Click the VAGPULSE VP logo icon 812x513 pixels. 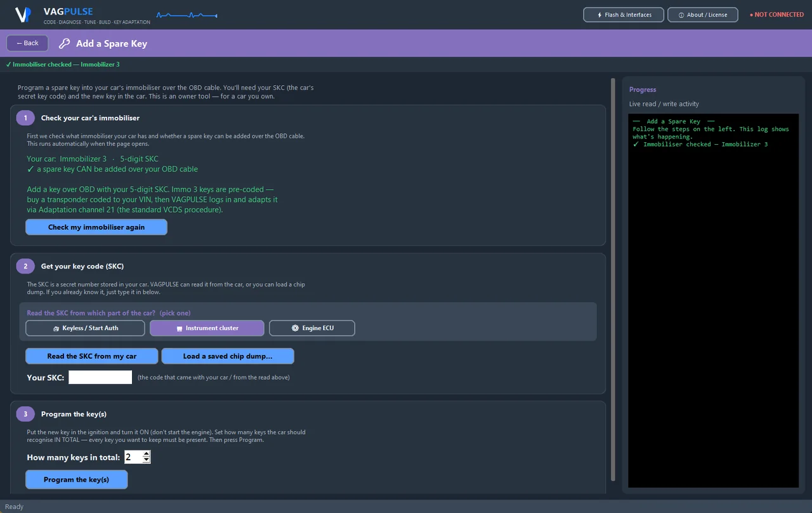pyautogui.click(x=23, y=15)
